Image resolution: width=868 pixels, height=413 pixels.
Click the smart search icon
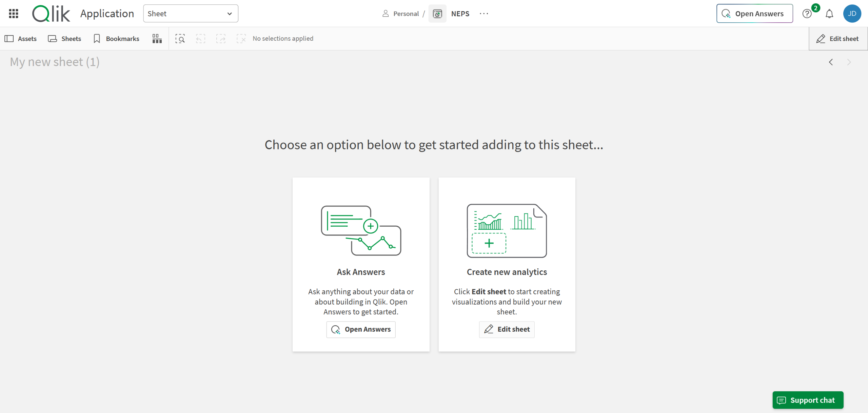180,39
